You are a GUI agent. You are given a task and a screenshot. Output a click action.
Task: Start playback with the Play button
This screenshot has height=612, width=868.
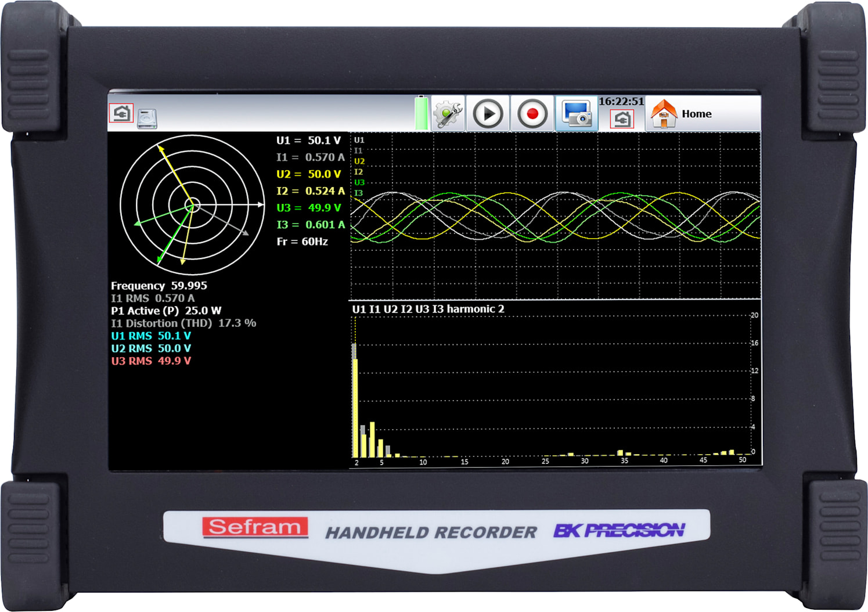point(489,113)
